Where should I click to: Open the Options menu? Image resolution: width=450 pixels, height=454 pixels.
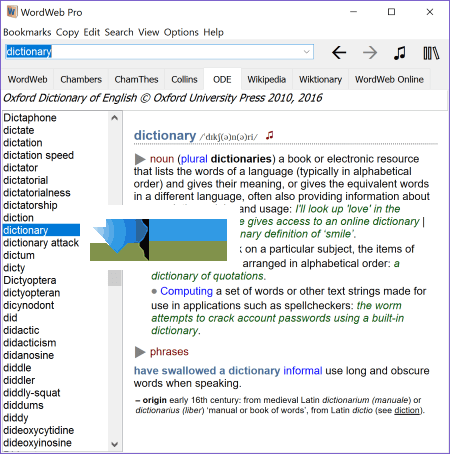(181, 32)
